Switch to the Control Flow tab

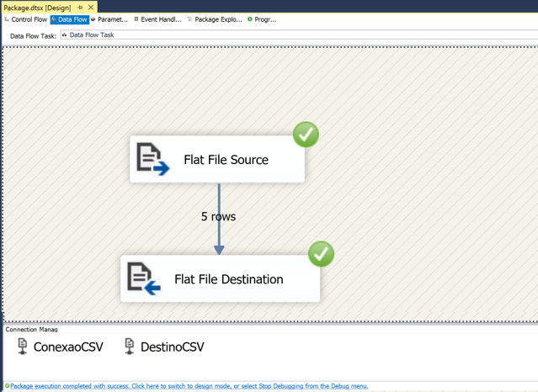click(26, 19)
